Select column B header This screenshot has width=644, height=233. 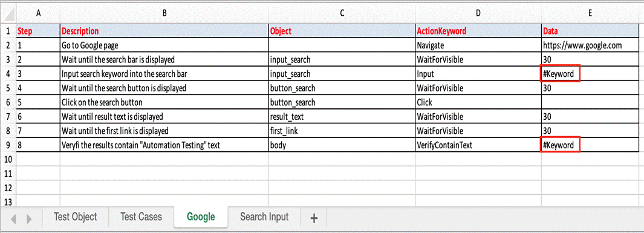click(164, 13)
